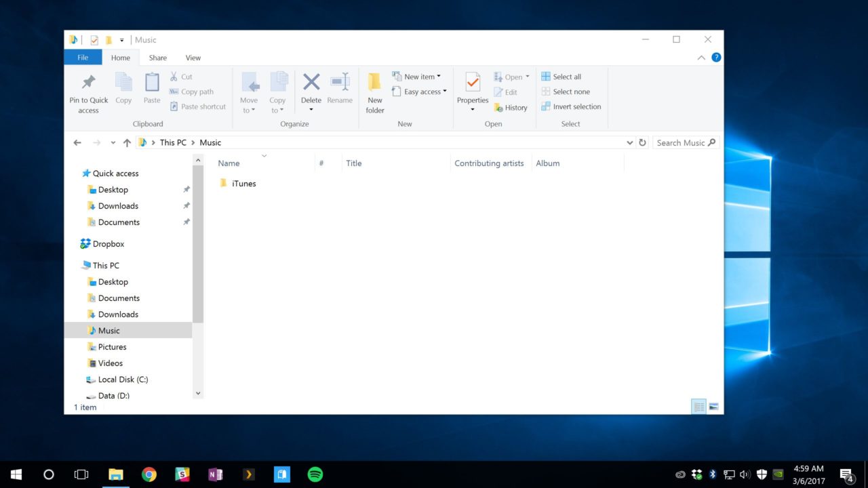This screenshot has width=868, height=488.
Task: Click Select none in ribbon
Action: pyautogui.click(x=566, y=91)
